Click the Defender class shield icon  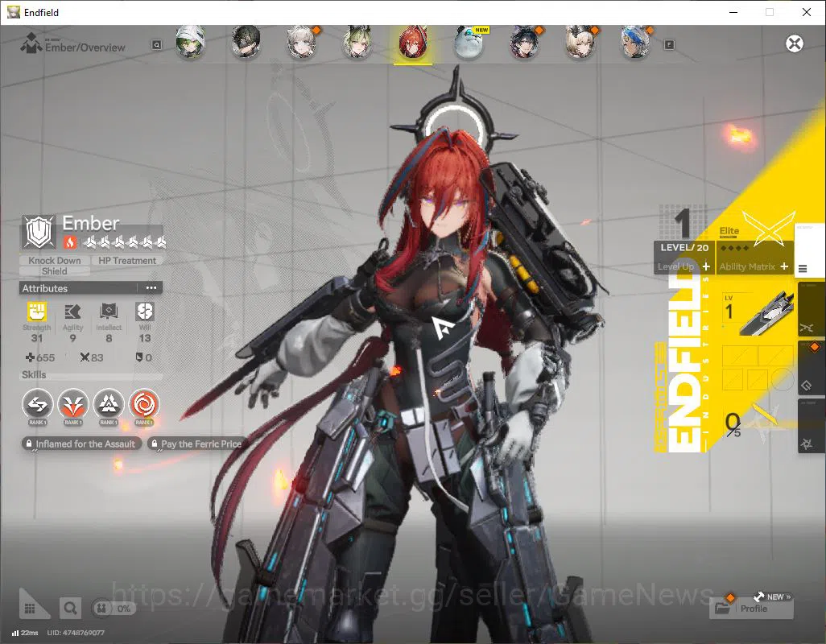[39, 232]
